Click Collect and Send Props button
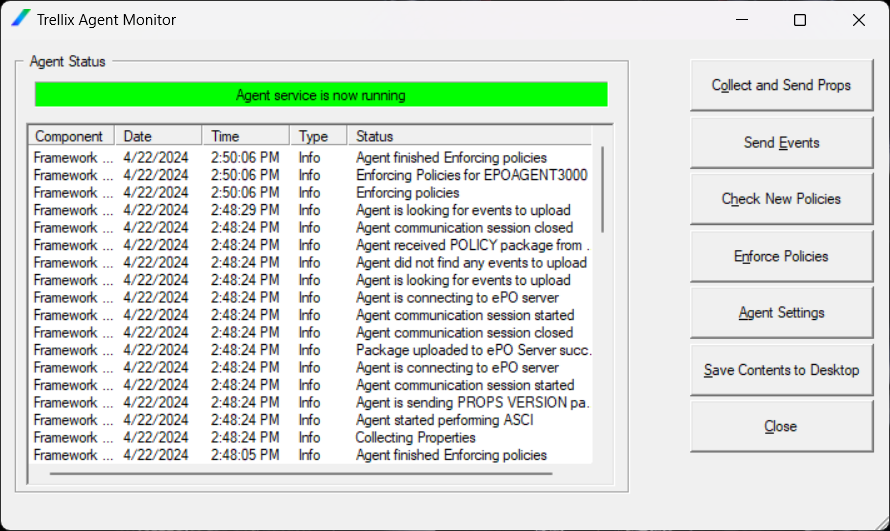 pyautogui.click(x=781, y=86)
